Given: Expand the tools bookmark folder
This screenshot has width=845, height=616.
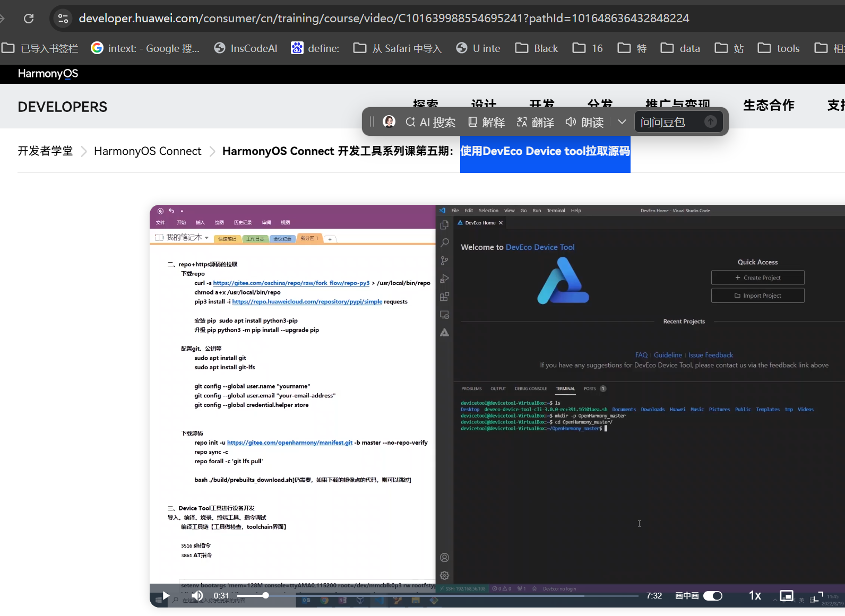Looking at the screenshot, I should coord(779,48).
